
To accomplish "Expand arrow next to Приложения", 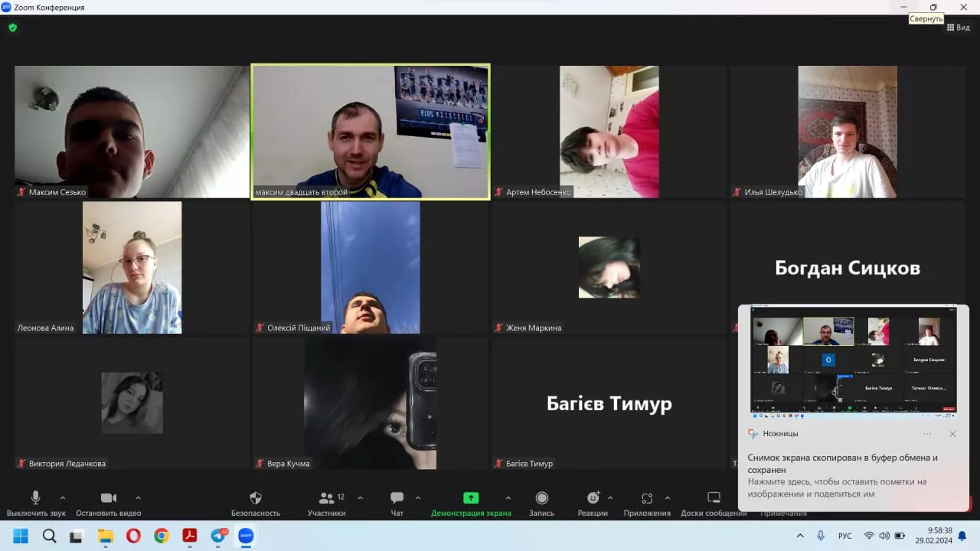I will point(668,497).
